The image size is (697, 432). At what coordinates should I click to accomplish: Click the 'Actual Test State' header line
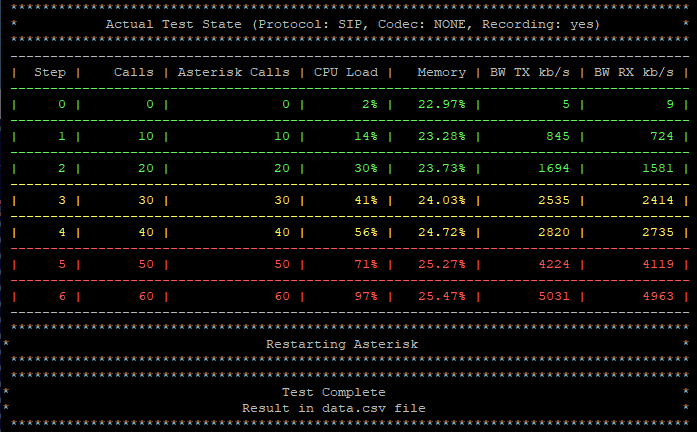[353, 24]
